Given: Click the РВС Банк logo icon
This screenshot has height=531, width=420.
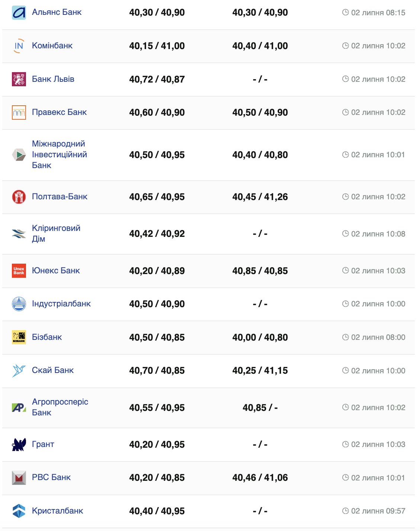Looking at the screenshot, I should [19, 478].
